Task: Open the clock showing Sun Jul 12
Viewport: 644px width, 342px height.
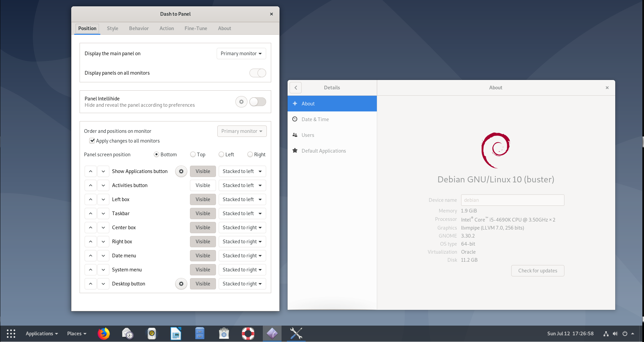Action: (570, 334)
